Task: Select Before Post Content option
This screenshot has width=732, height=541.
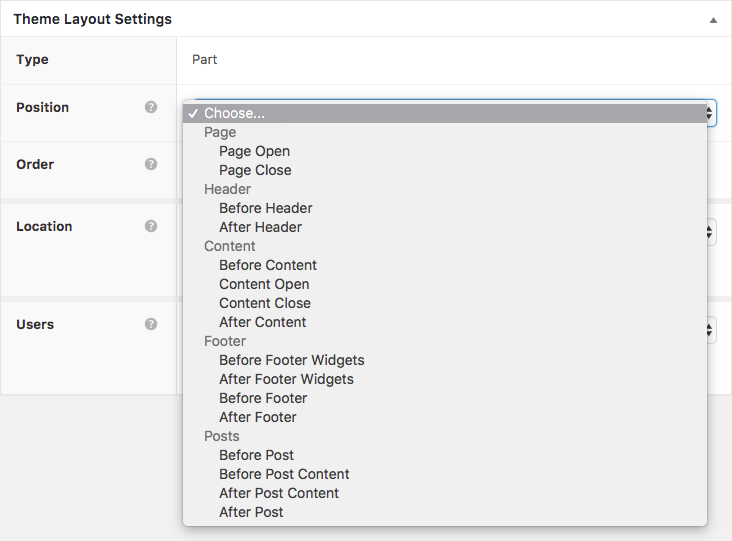Action: (x=284, y=474)
